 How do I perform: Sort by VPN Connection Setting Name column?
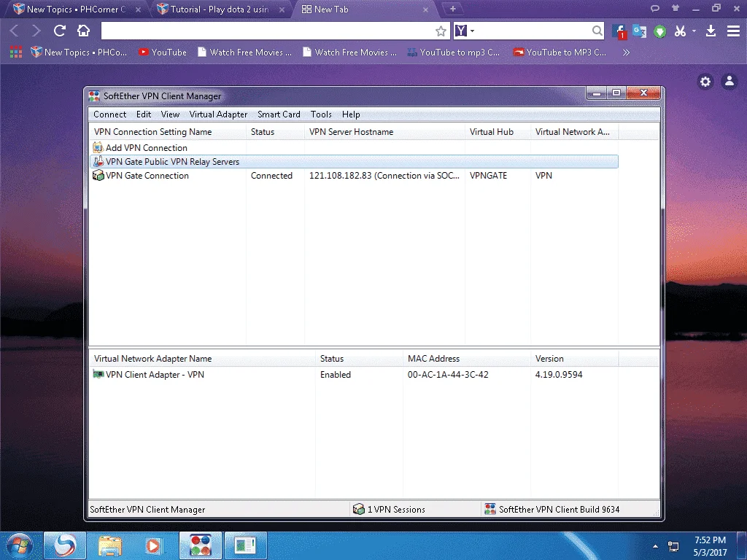(x=167, y=132)
